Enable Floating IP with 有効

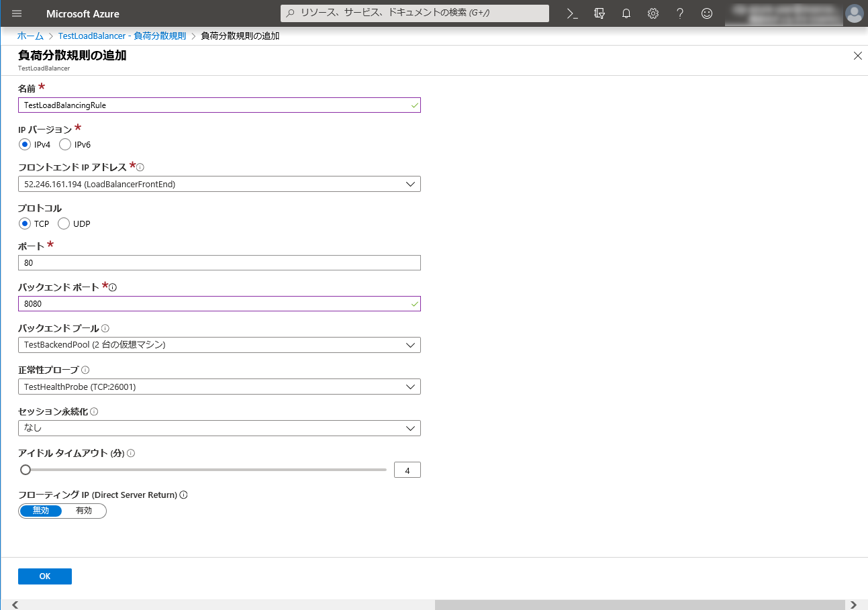click(84, 511)
